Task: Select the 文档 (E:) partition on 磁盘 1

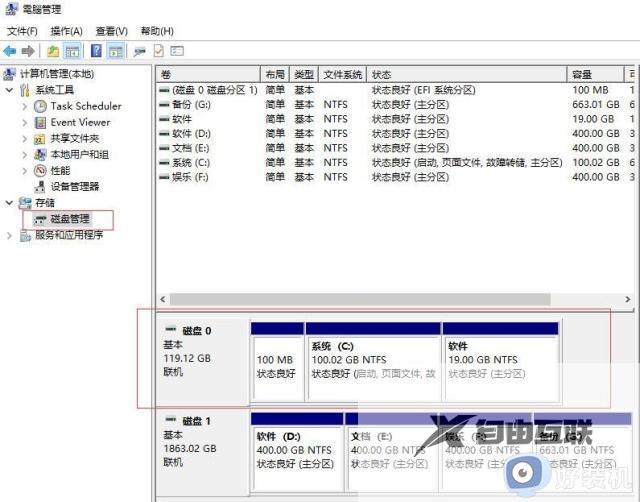Action: (x=391, y=452)
